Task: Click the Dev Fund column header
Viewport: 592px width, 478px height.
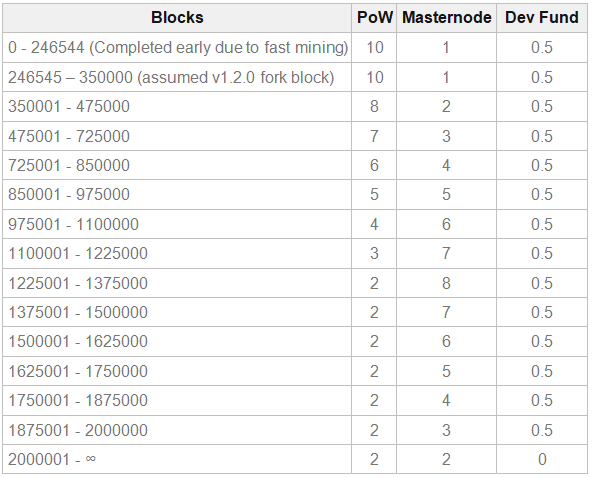Action: [x=542, y=18]
